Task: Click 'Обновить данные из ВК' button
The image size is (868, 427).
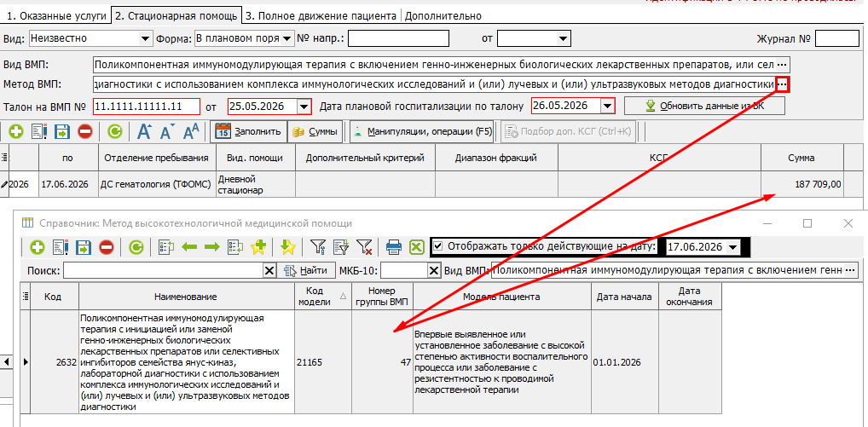Action: (704, 106)
